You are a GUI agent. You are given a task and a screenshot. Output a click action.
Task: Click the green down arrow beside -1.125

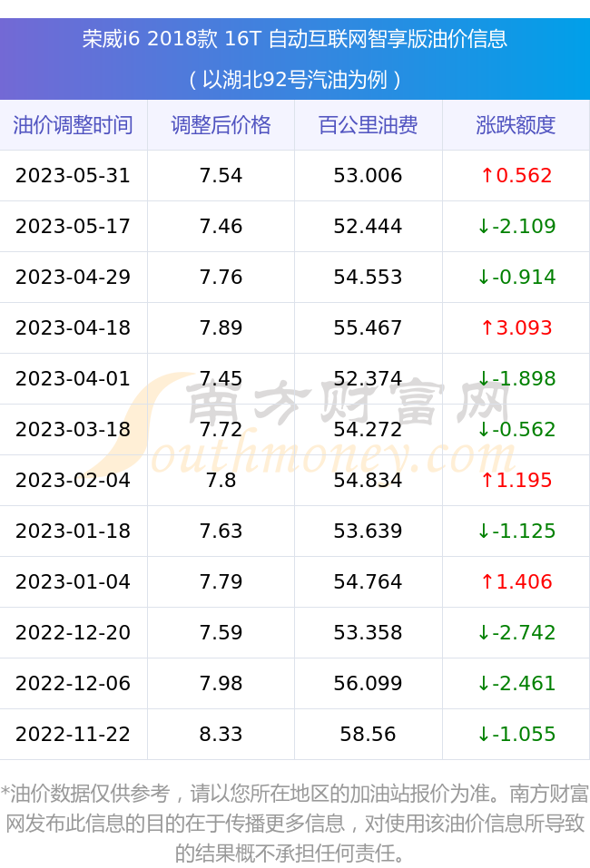pyautogui.click(x=484, y=531)
